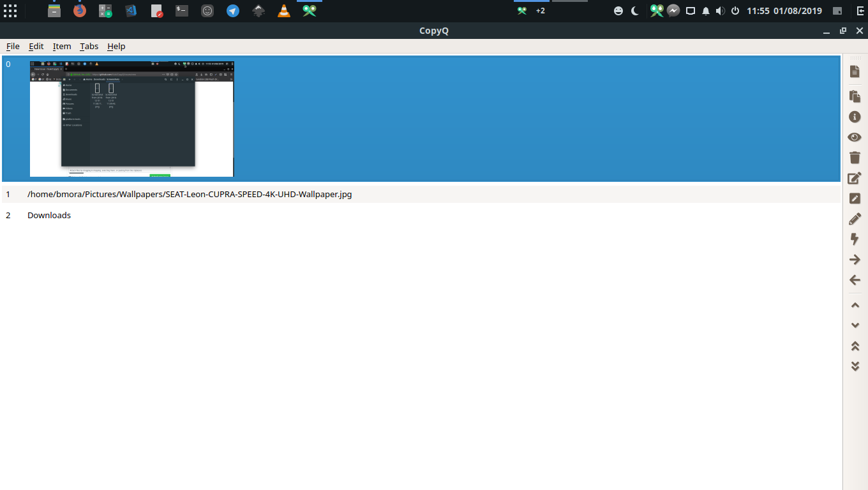The width and height of the screenshot is (868, 490).
Task: Open the smiley face app in panel
Action: click(207, 11)
